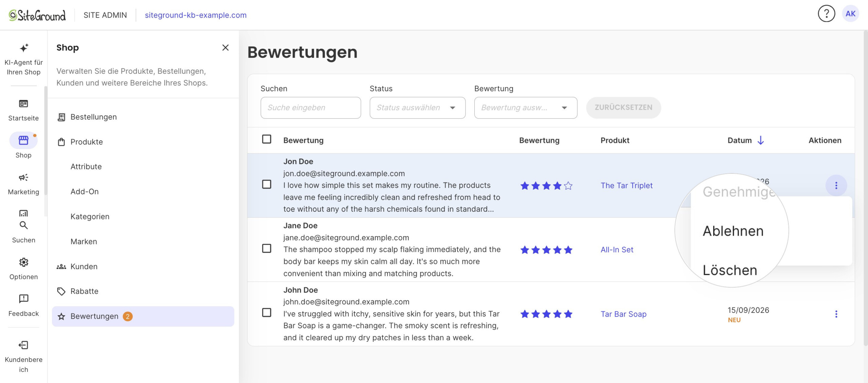868x383 pixels.
Task: Toggle the select-all reviews checkbox
Action: point(267,139)
